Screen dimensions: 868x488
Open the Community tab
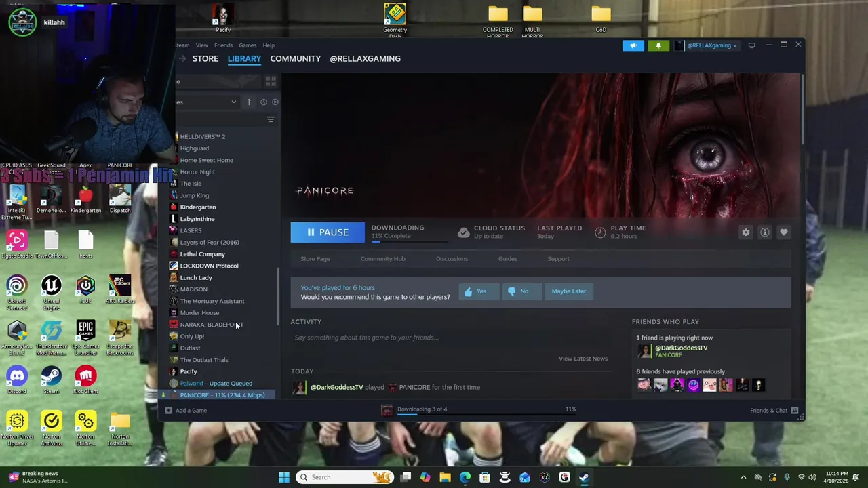click(x=295, y=58)
